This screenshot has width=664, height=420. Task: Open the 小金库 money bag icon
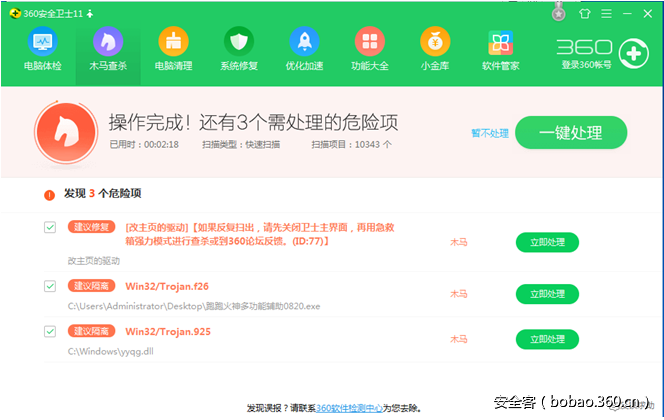(434, 43)
